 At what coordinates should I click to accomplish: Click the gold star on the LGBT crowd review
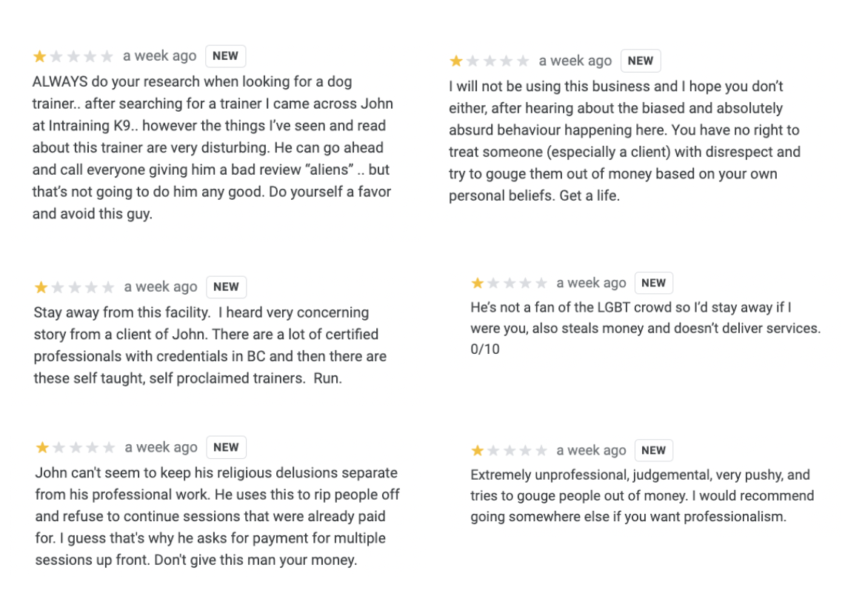pyautogui.click(x=477, y=283)
